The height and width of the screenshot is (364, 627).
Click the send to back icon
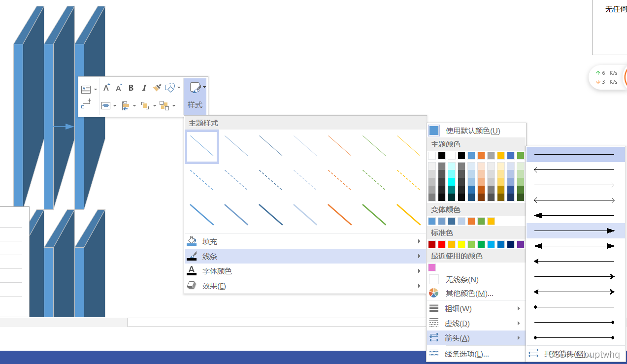pos(145,105)
